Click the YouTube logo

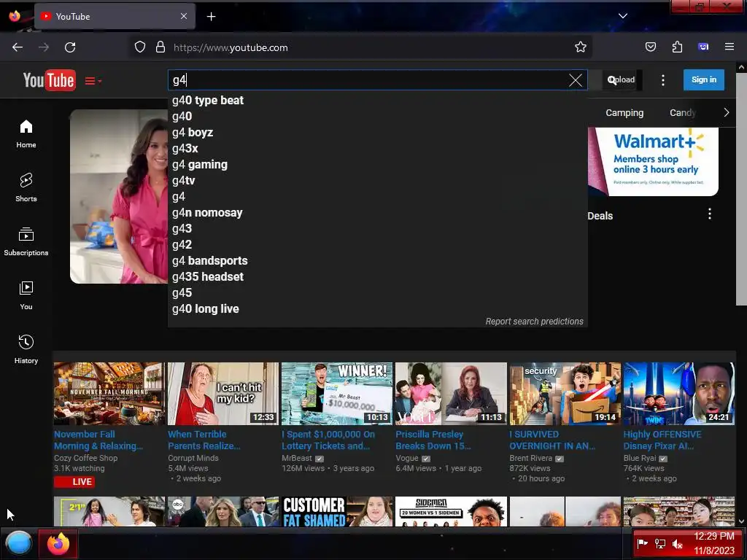[49, 80]
